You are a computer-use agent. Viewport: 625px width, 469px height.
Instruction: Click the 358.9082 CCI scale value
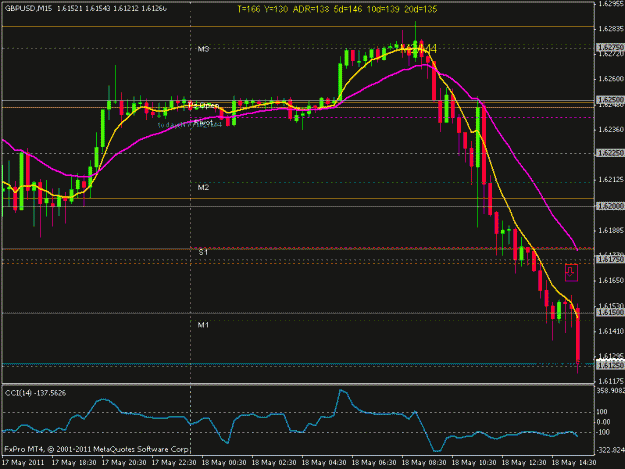point(610,391)
